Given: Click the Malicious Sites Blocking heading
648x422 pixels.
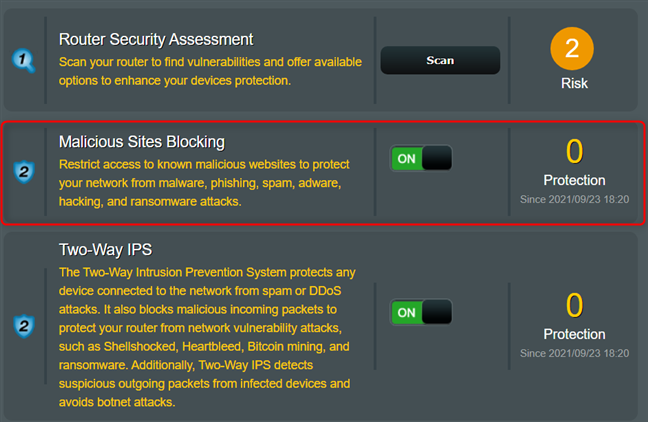Looking at the screenshot, I should coord(142,142).
